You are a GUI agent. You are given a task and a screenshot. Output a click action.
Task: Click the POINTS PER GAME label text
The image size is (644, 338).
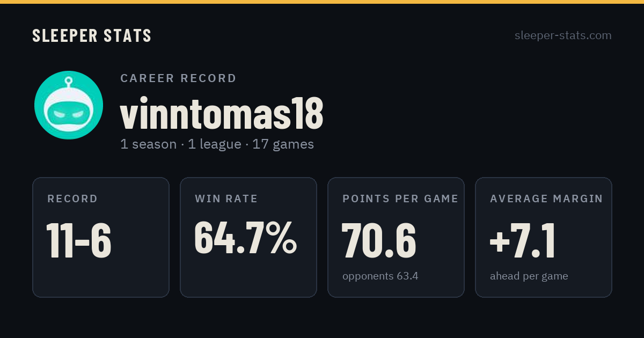[400, 199]
